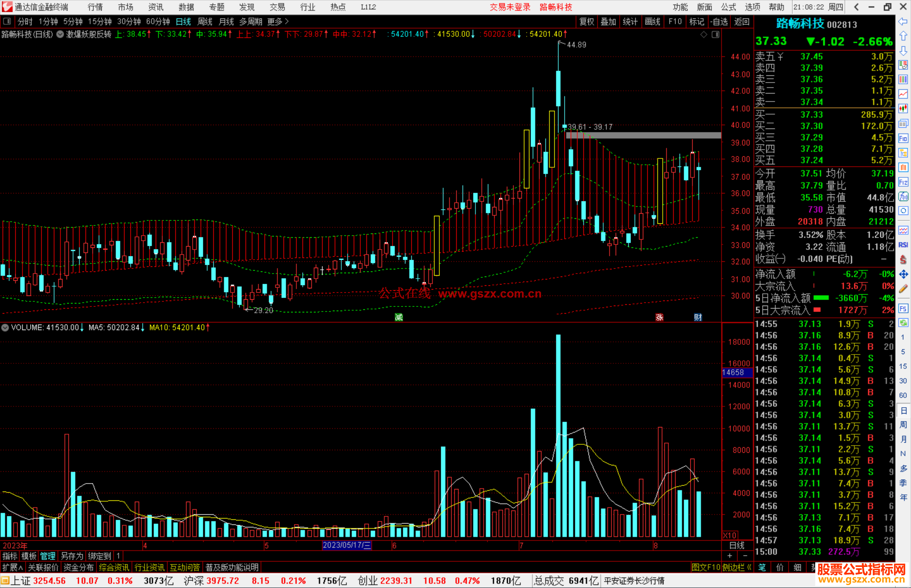Click the green refresh sidebar icon
Screen dimensions: 911x588
click(x=903, y=323)
